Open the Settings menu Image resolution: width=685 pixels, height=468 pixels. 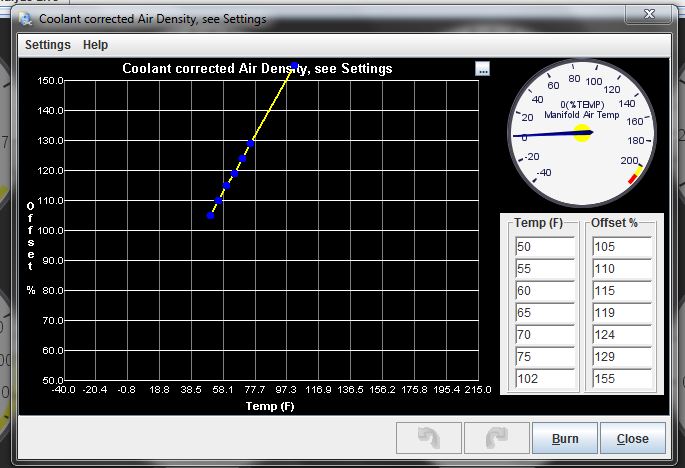48,45
